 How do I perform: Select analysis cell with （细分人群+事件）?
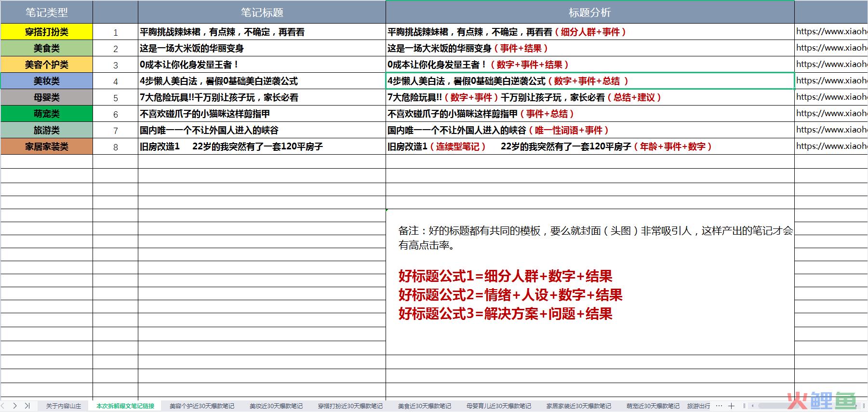[590, 32]
